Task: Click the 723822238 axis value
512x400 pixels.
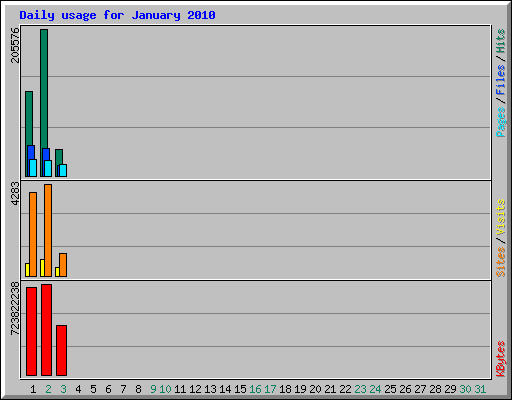Action: coord(15,308)
